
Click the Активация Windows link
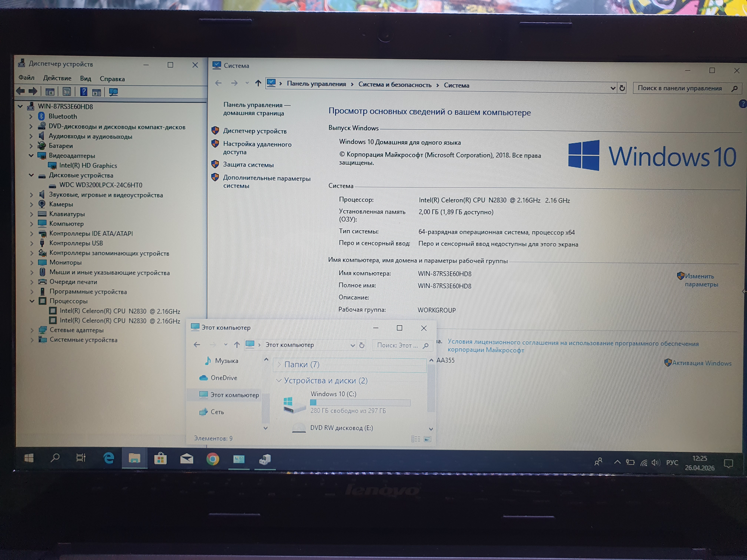tap(701, 363)
